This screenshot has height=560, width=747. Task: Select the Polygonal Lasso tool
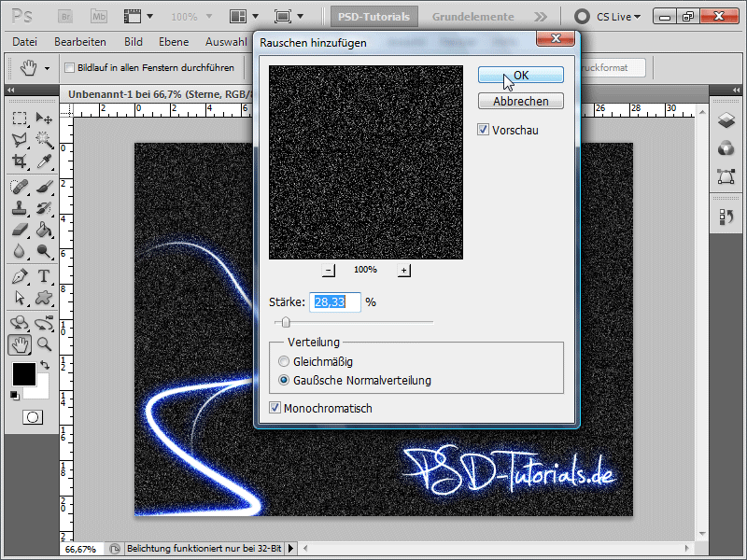(x=19, y=139)
